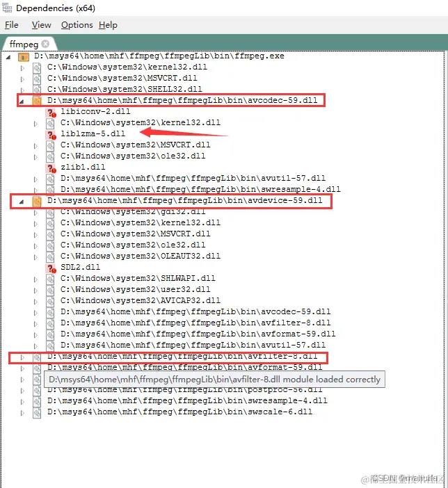Select top-level avfilter-8.dll row
Viewport: 448px width, 488px height.
(x=182, y=357)
